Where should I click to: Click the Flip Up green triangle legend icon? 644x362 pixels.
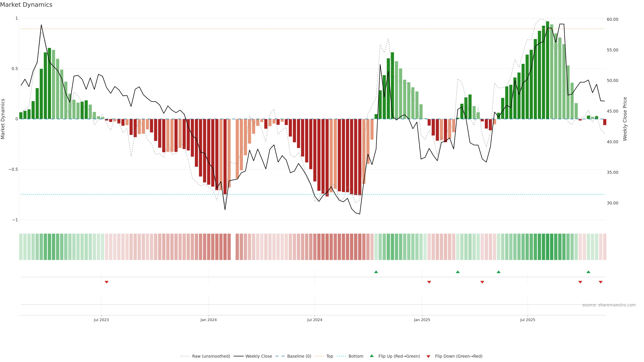coord(372,356)
